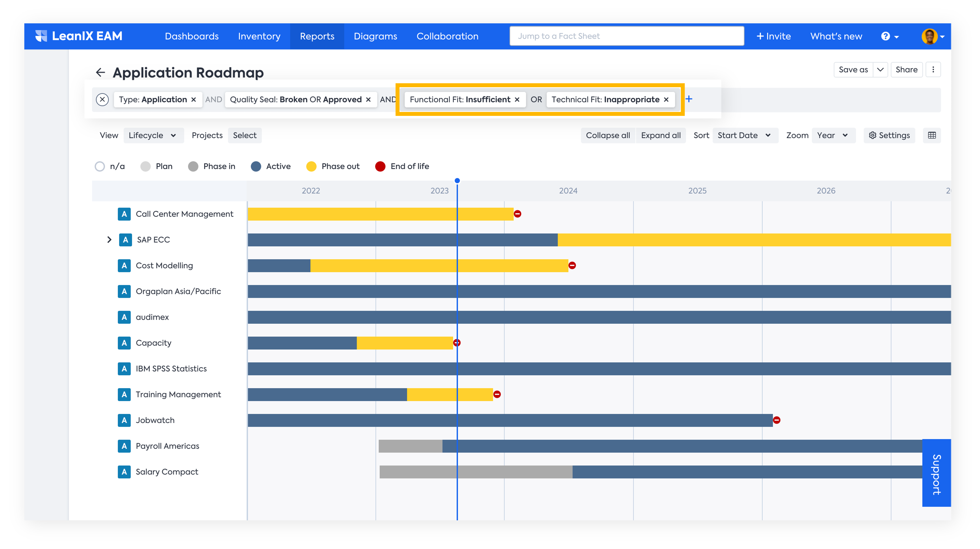Open the Lifecycle view dropdown

tap(153, 135)
